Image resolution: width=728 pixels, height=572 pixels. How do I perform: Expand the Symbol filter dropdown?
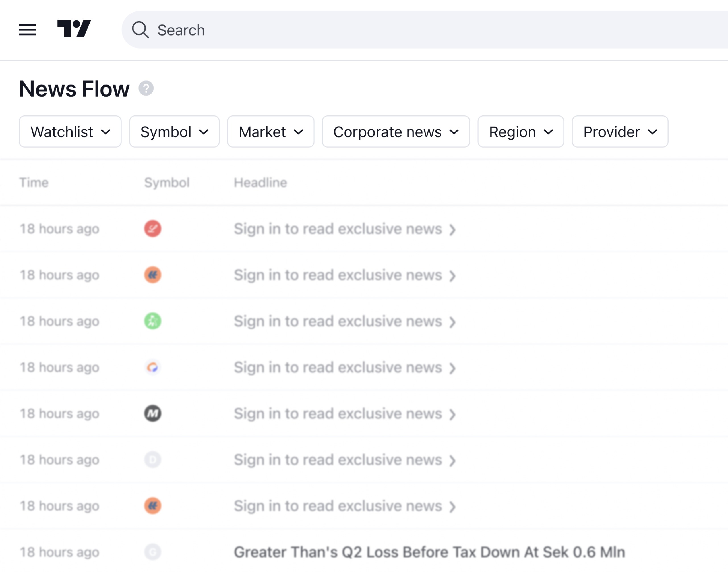pos(174,132)
